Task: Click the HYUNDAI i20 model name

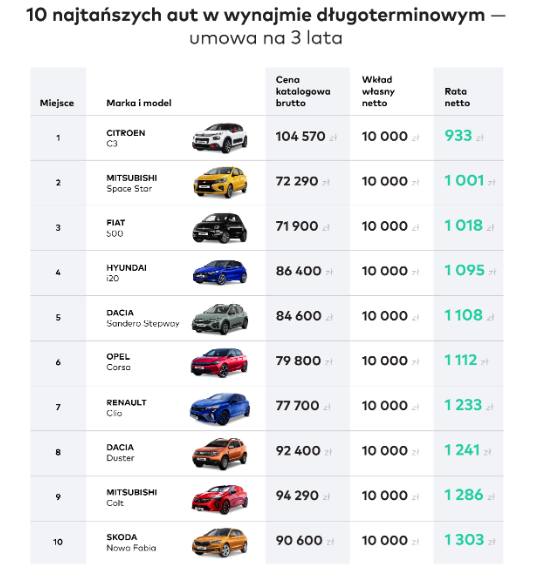Action: tap(126, 273)
